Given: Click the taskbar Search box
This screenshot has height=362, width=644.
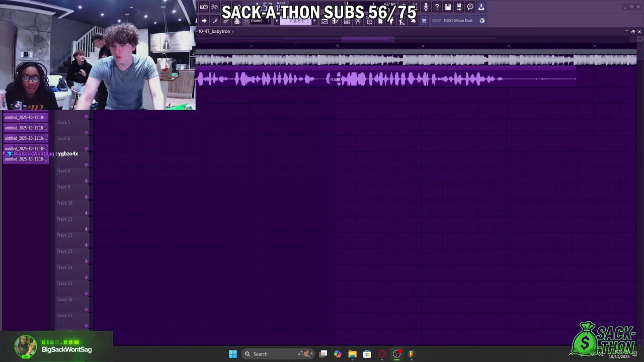Looking at the screenshot, I should click(279, 354).
